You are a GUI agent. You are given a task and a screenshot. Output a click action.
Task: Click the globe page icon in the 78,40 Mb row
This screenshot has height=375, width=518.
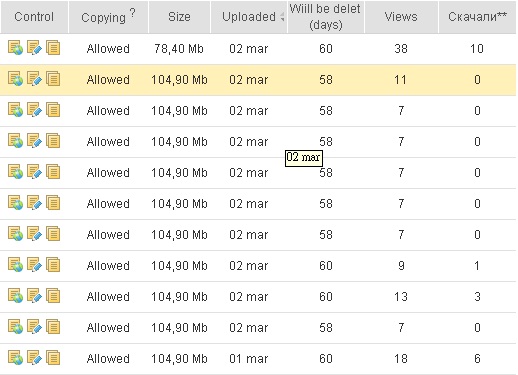pyautogui.click(x=15, y=48)
